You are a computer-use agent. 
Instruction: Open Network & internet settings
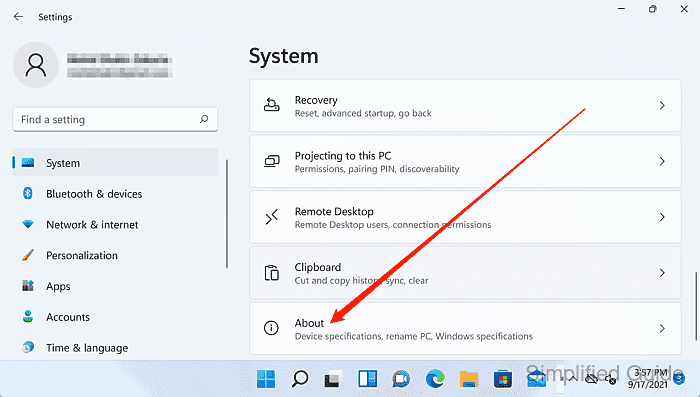[x=115, y=224]
